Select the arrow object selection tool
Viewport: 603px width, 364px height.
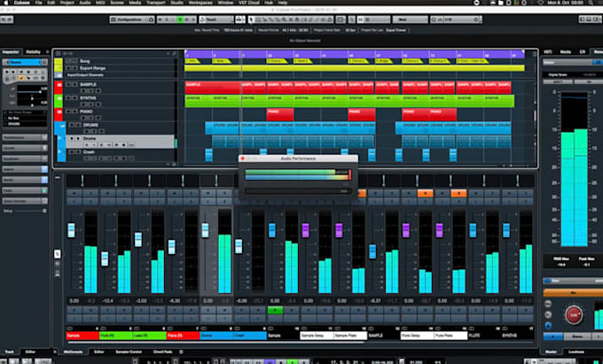coord(251,19)
